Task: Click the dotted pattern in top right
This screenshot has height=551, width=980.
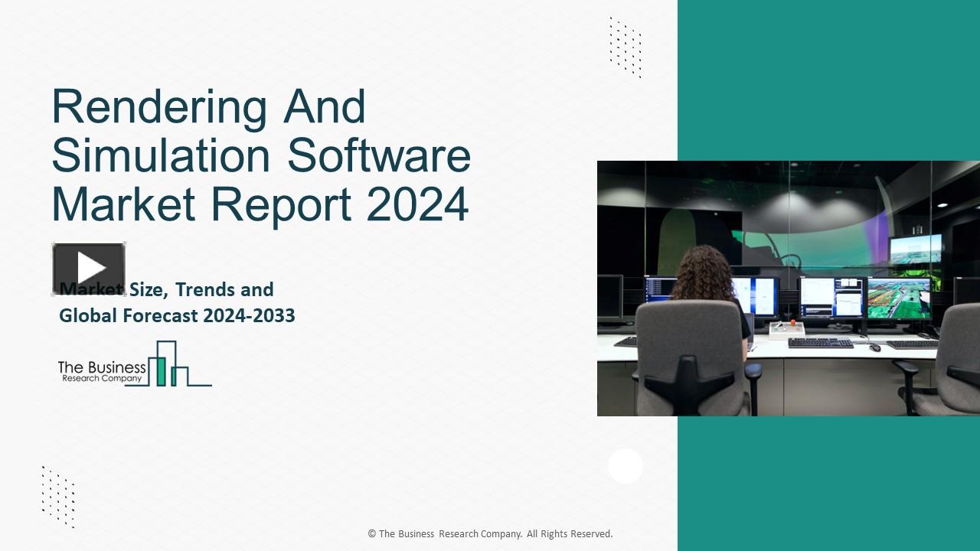Action: point(626,47)
